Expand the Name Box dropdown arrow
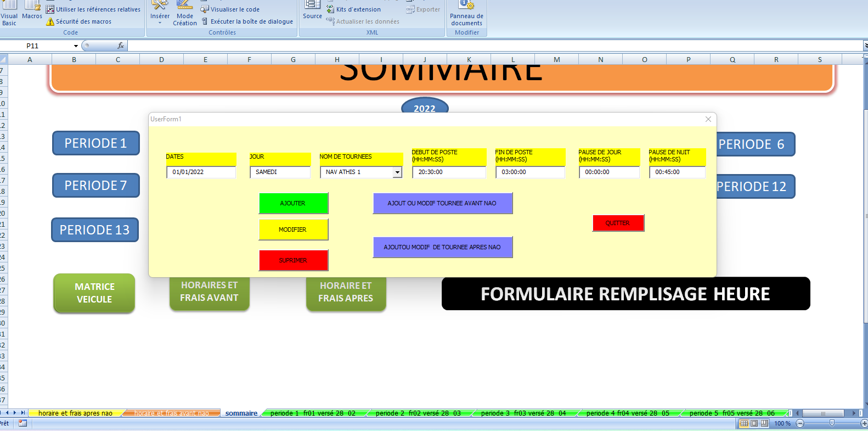 pos(76,46)
